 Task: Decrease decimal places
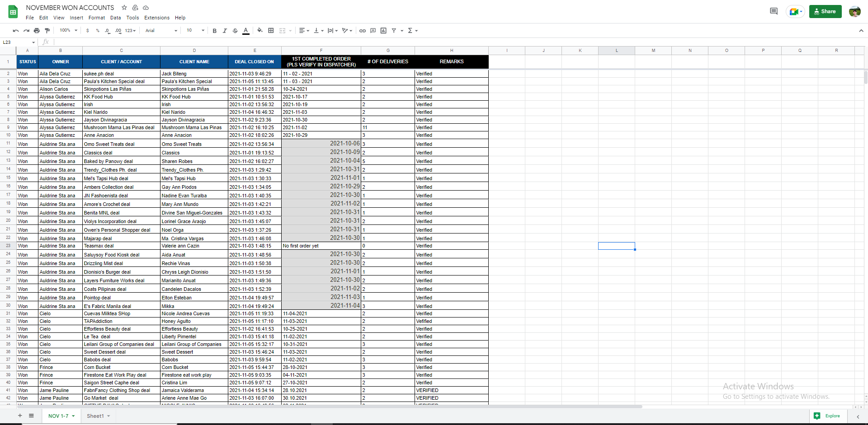(x=107, y=31)
